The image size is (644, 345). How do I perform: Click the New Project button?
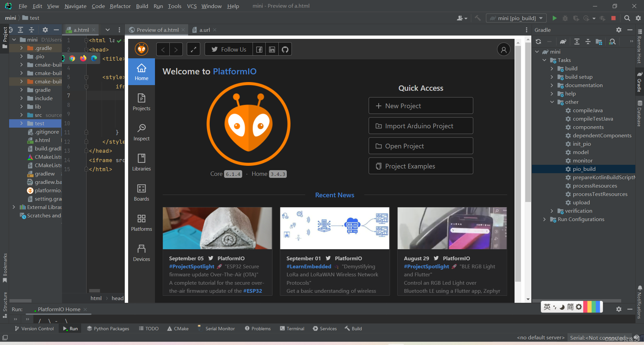coord(420,106)
